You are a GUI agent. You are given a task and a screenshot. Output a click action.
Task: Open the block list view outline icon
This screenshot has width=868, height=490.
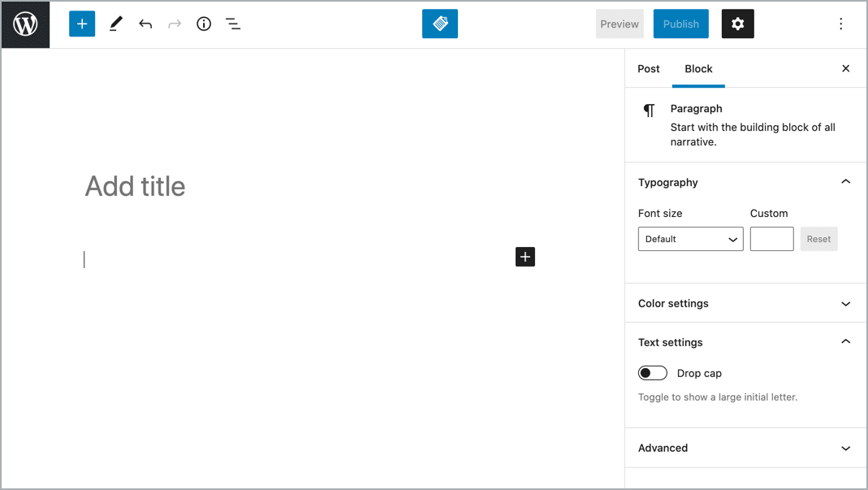point(233,24)
